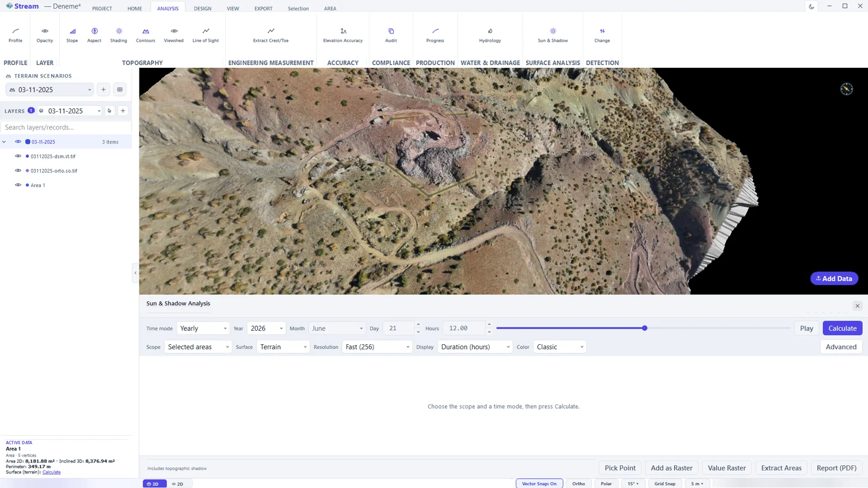868x488 pixels.
Task: Switch to the EXPORT tab
Action: pyautogui.click(x=264, y=9)
